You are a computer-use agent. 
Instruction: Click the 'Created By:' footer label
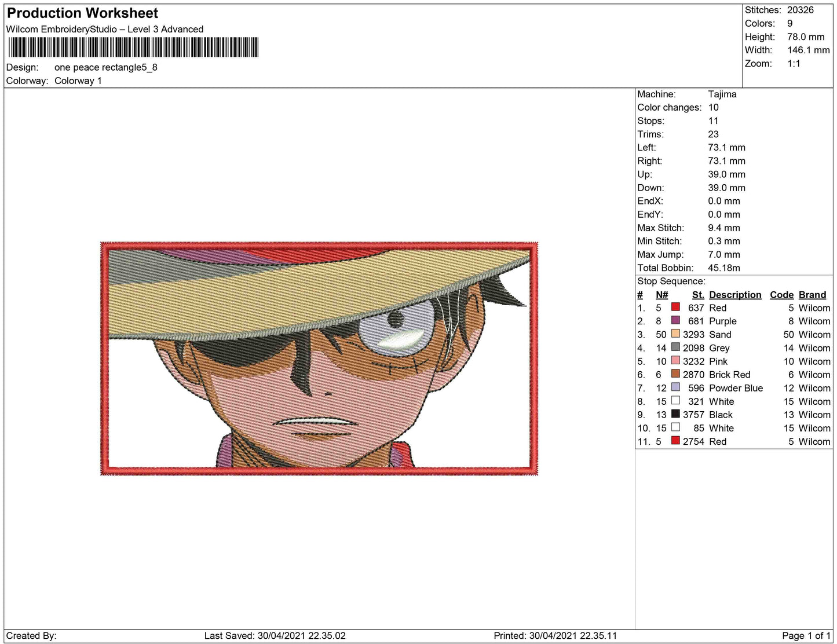(x=31, y=635)
